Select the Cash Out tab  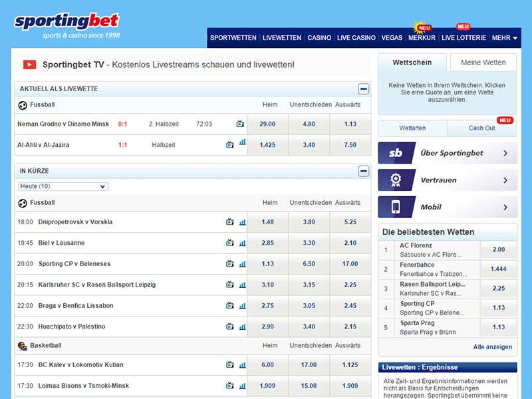click(x=481, y=128)
